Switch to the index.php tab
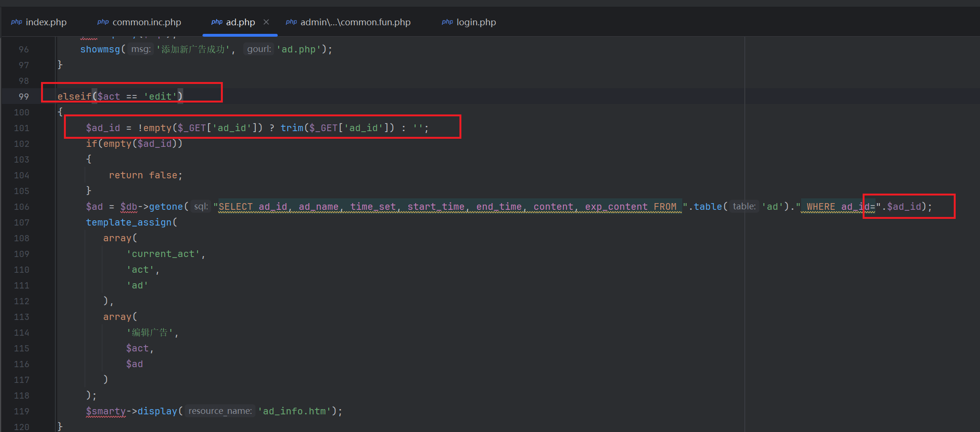 (x=39, y=22)
